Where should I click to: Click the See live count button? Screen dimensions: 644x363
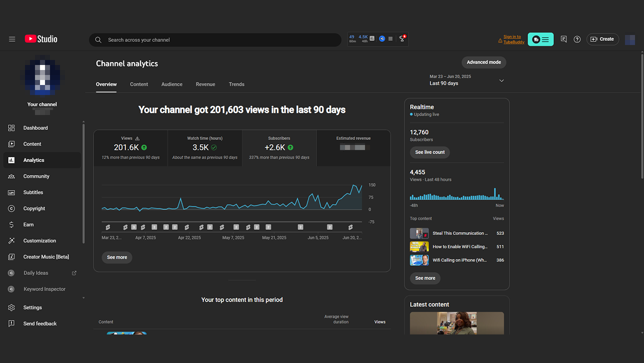point(430,152)
